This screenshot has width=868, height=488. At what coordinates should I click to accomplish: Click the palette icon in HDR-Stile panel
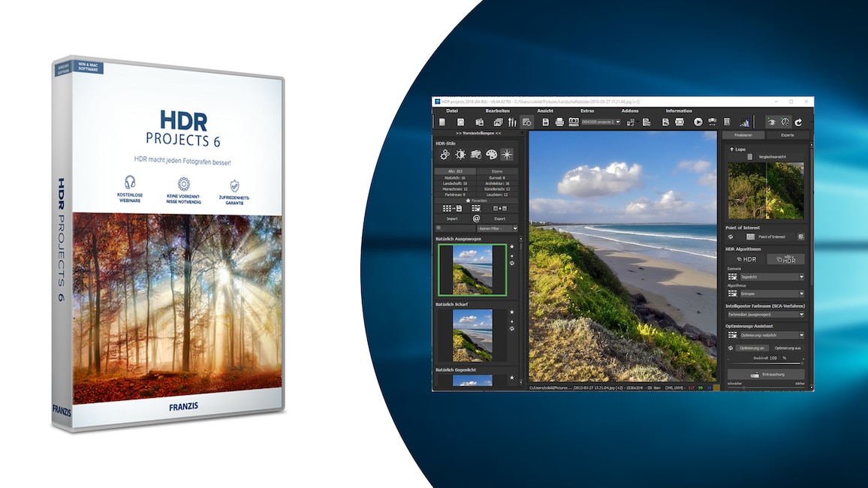coord(493,155)
